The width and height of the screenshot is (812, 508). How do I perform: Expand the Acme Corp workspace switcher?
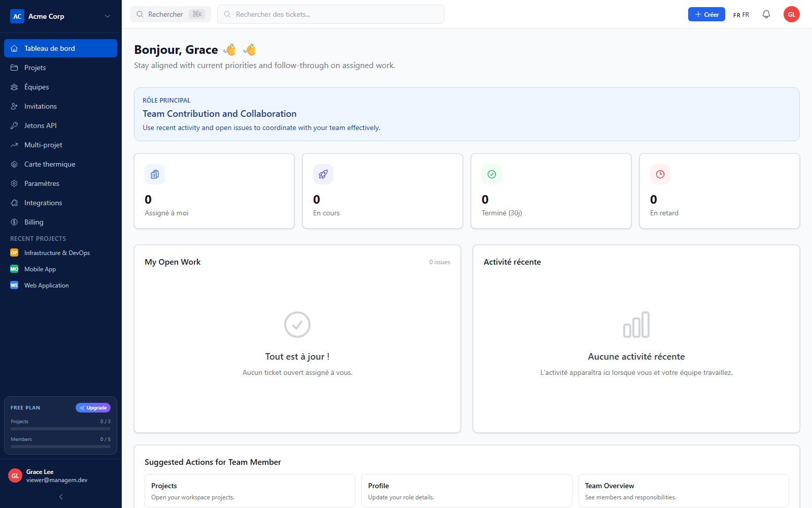[x=61, y=16]
